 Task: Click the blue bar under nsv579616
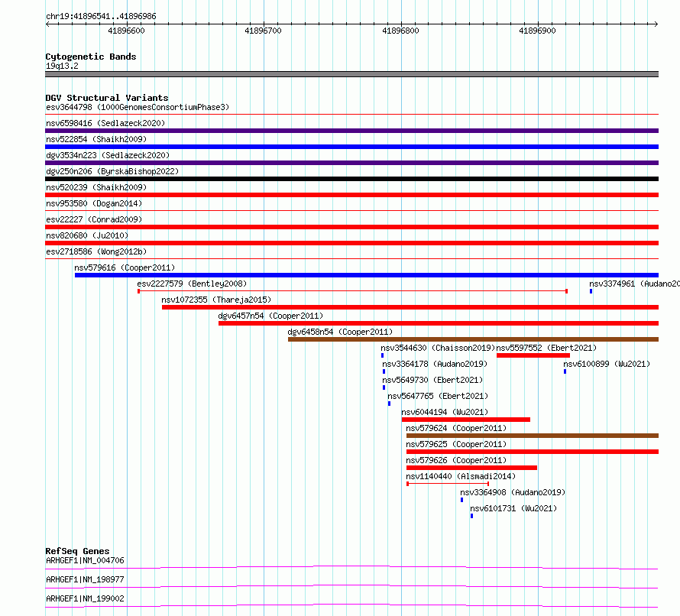pos(367,275)
